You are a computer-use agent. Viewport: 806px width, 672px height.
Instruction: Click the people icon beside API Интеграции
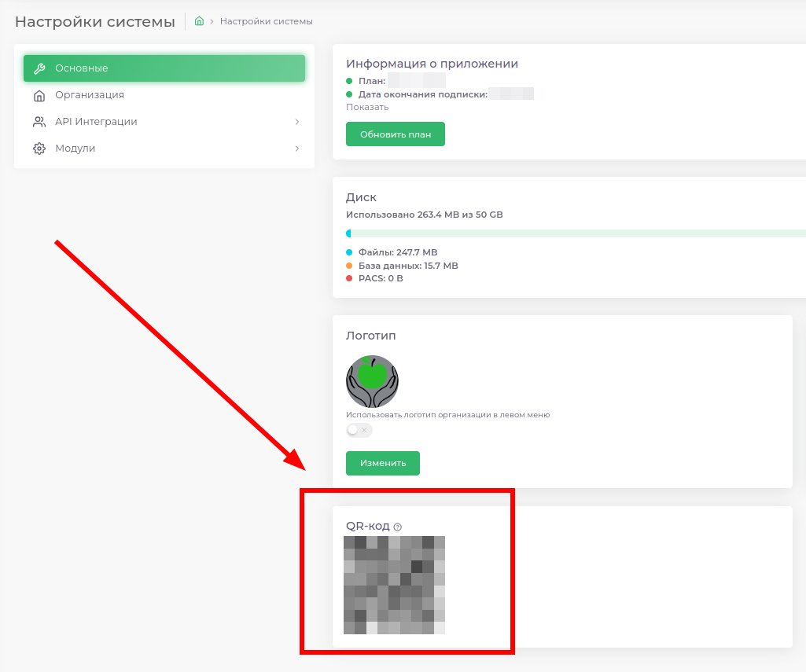point(39,122)
